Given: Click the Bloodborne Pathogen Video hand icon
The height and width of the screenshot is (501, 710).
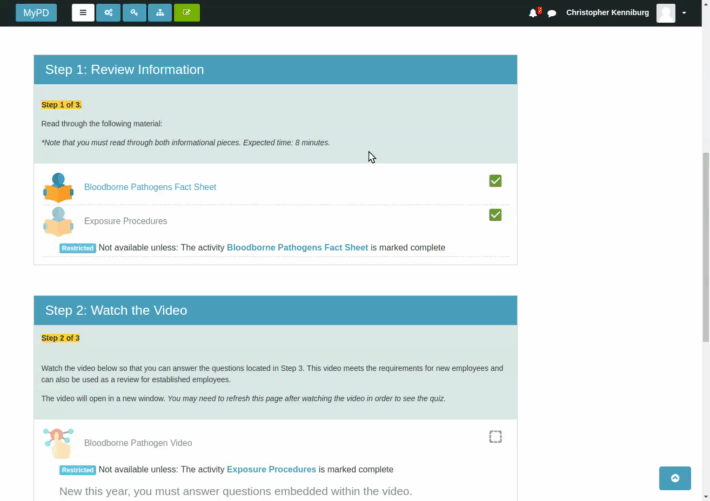Looking at the screenshot, I should (x=58, y=443).
